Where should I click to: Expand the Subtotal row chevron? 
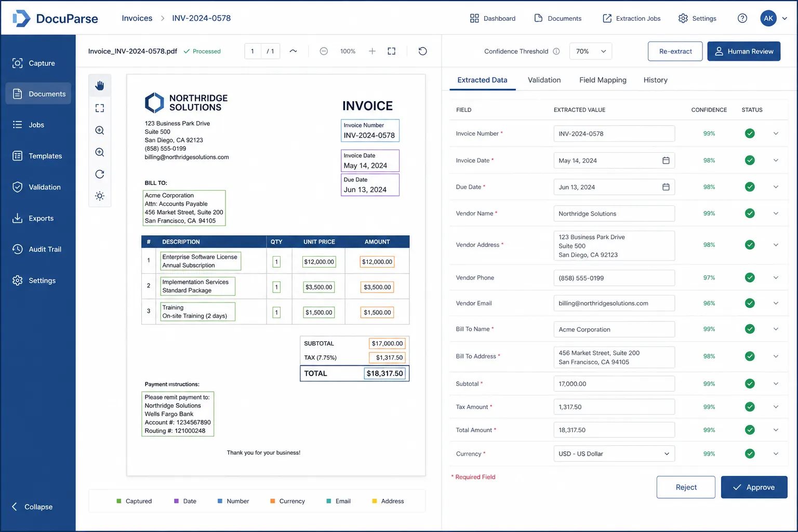pos(776,383)
